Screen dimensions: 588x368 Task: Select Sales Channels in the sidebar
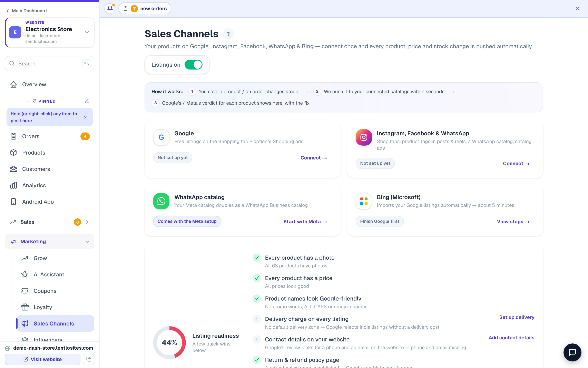pos(55,323)
